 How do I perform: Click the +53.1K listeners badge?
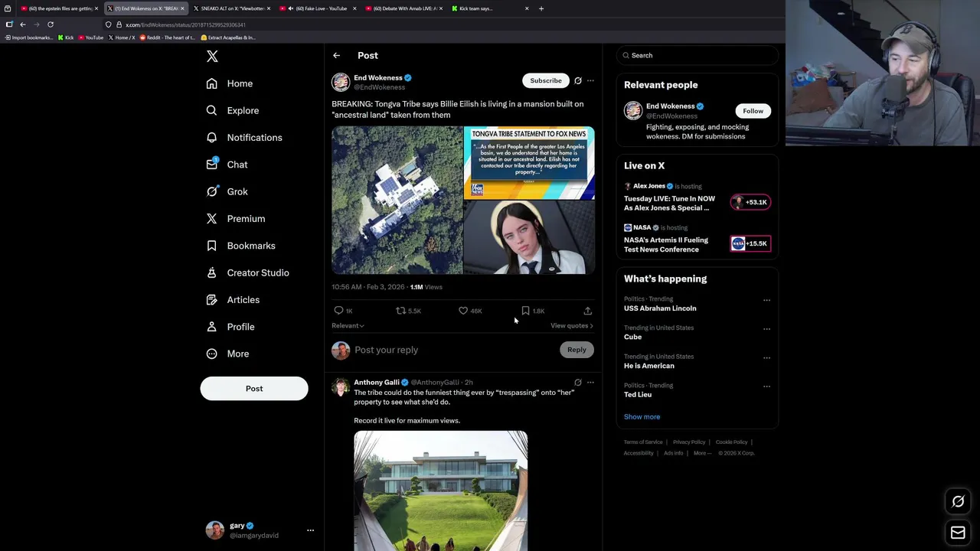coord(751,202)
